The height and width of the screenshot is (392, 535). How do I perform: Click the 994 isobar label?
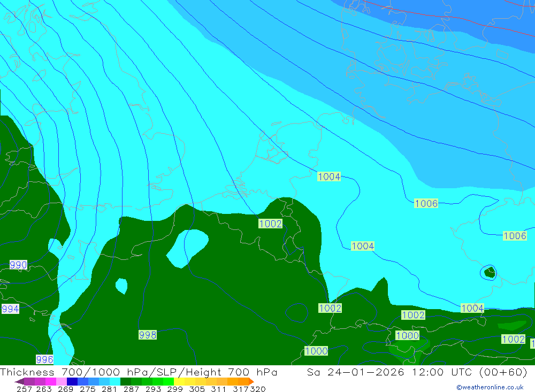pyautogui.click(x=10, y=309)
